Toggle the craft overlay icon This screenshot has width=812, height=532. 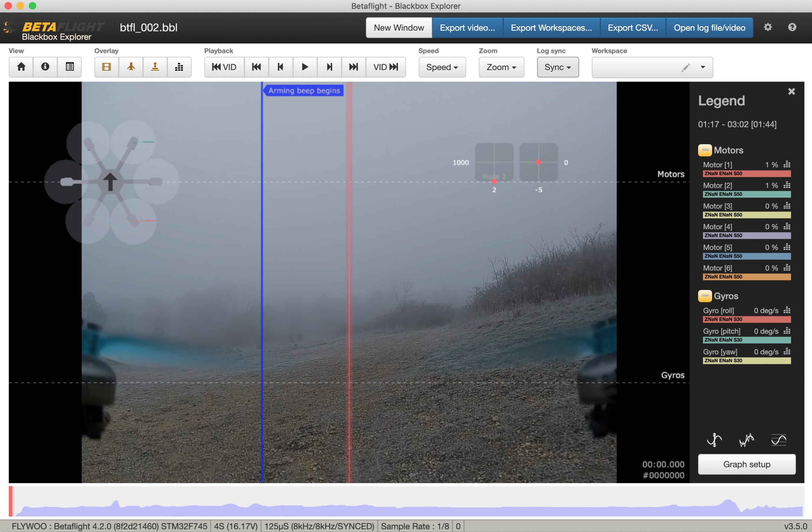(131, 67)
